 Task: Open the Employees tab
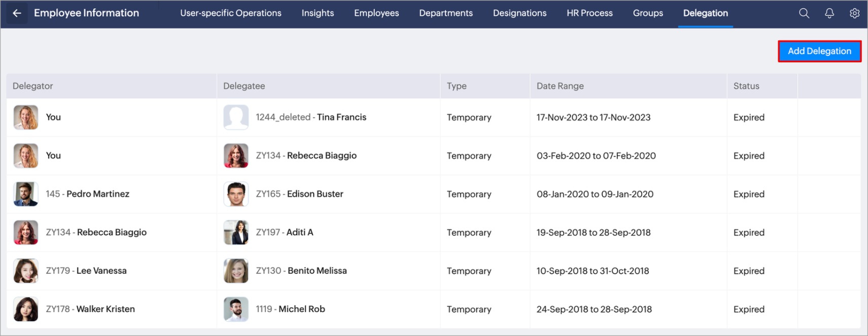coord(376,13)
